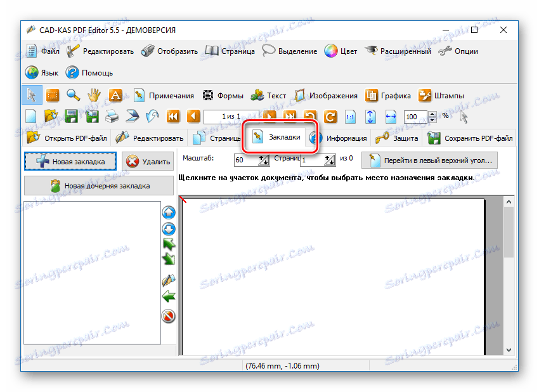
Task: Open the Отобразить menu
Action: [x=169, y=51]
